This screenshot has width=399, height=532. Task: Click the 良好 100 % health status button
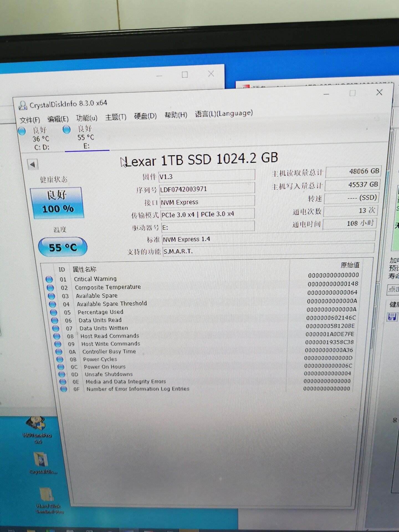point(57,203)
